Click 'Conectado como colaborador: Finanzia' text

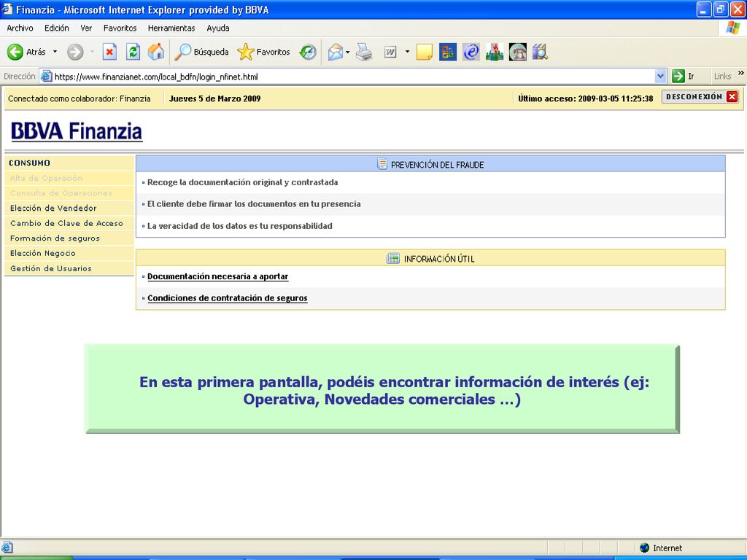coord(79,98)
